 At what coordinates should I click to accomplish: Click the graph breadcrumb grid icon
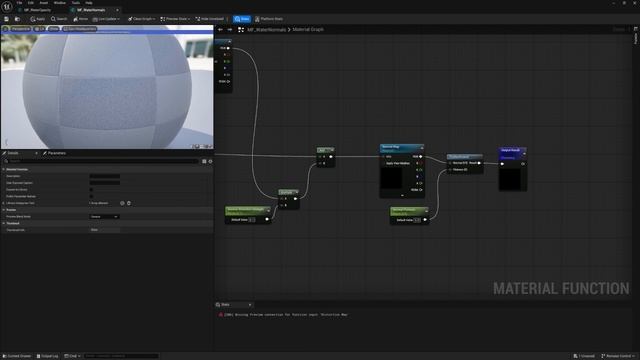coord(241,29)
